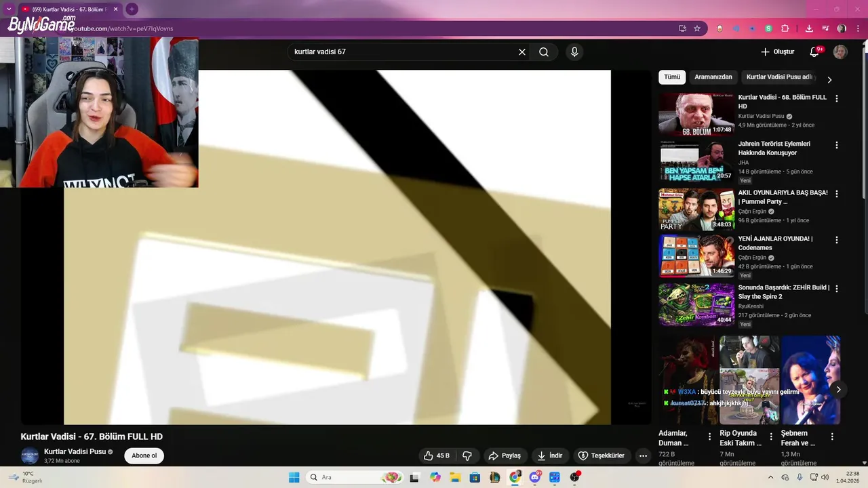The image size is (868, 488).
Task: Open OBS Studio from the taskbar
Action: 575,477
